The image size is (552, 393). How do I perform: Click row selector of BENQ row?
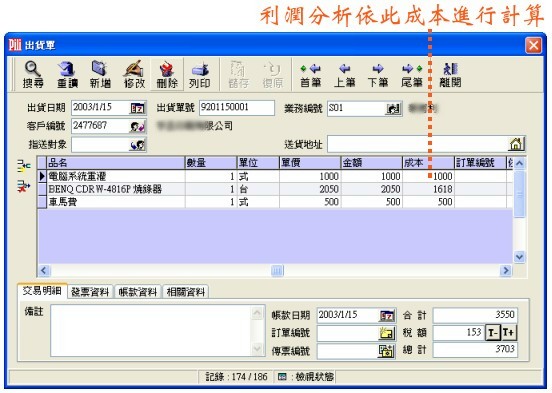pyautogui.click(x=42, y=189)
